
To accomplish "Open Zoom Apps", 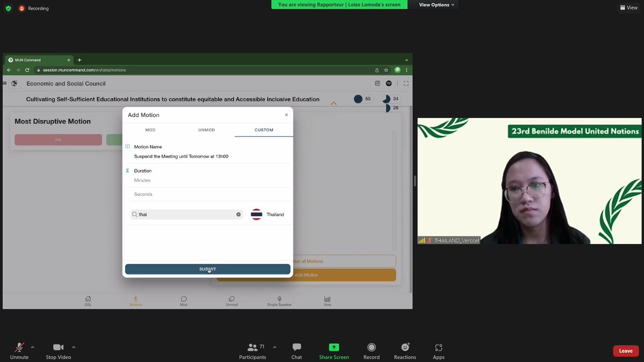I will pos(438,351).
